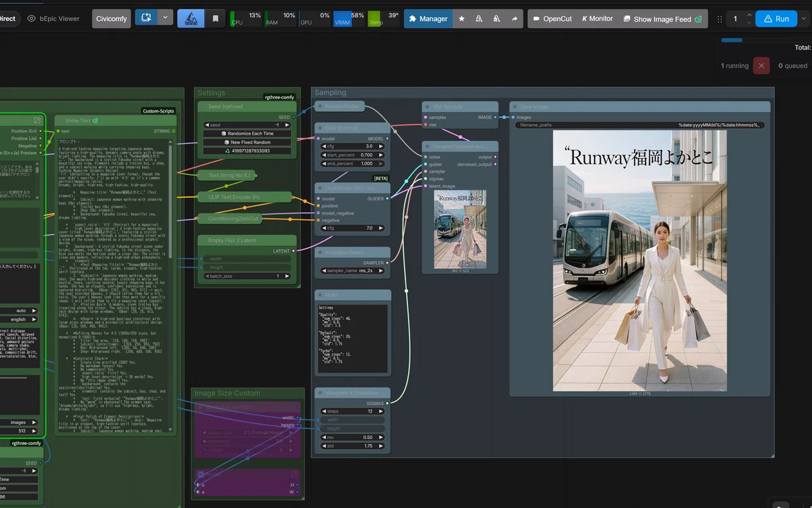Click the Image Size Custom group title
The image size is (812, 508).
[227, 393]
